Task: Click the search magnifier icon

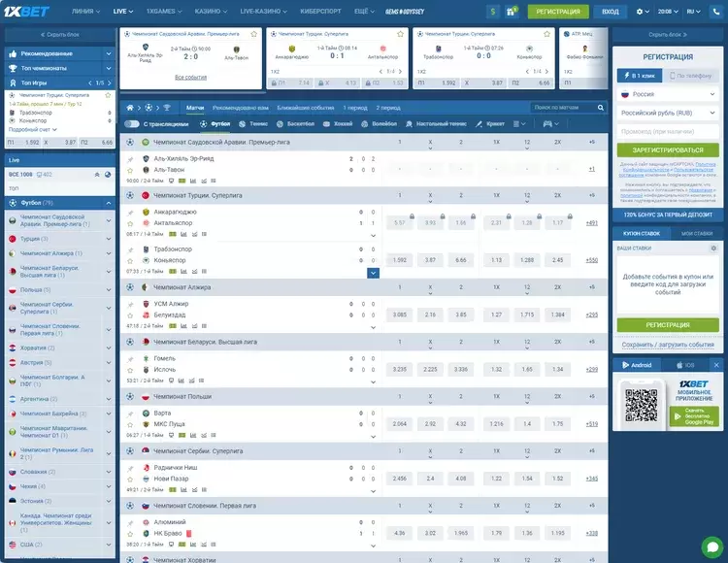Action: (600, 108)
